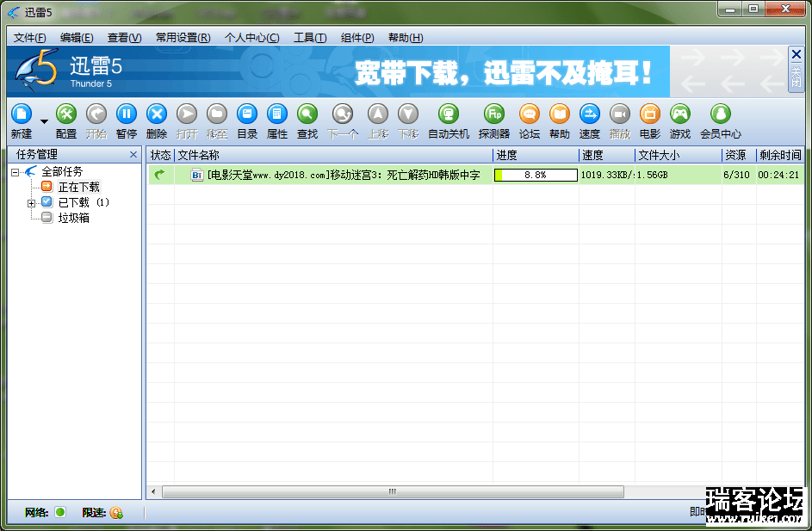Click the green 网络 status indicator
The width and height of the screenshot is (812, 531).
click(x=60, y=512)
